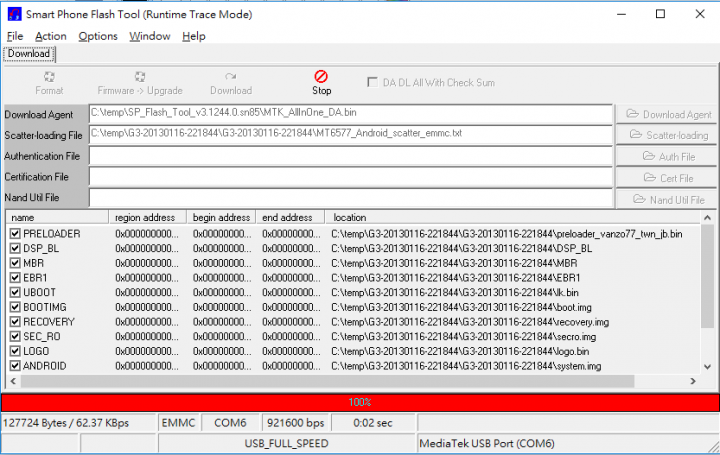
Task: Click the Download toolbar icon with arrow
Action: [x=231, y=77]
